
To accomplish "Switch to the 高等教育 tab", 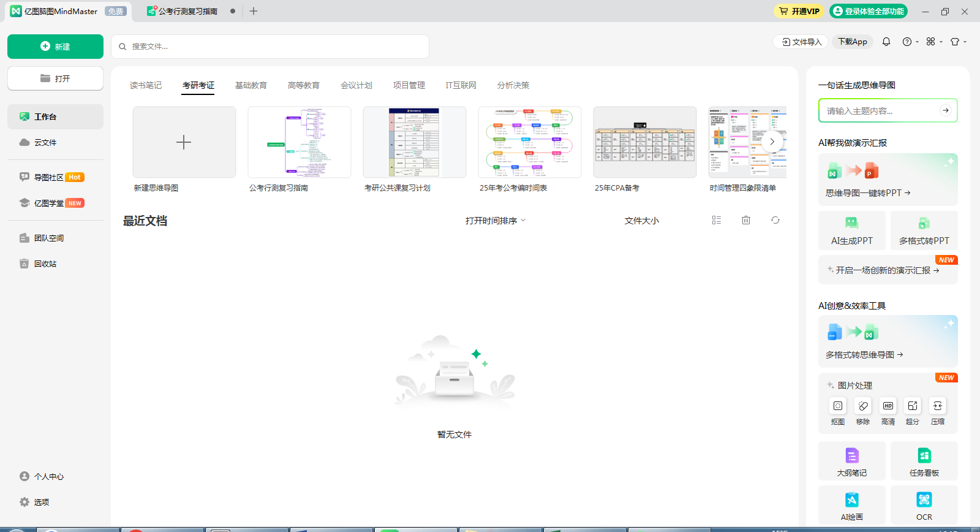I will pyautogui.click(x=304, y=85).
